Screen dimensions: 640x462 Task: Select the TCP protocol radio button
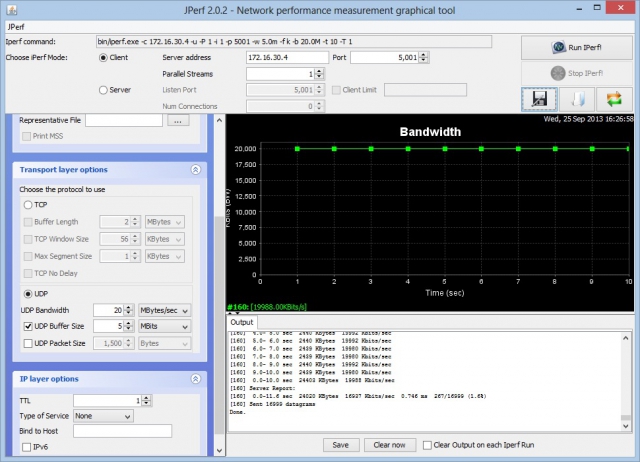[x=28, y=205]
